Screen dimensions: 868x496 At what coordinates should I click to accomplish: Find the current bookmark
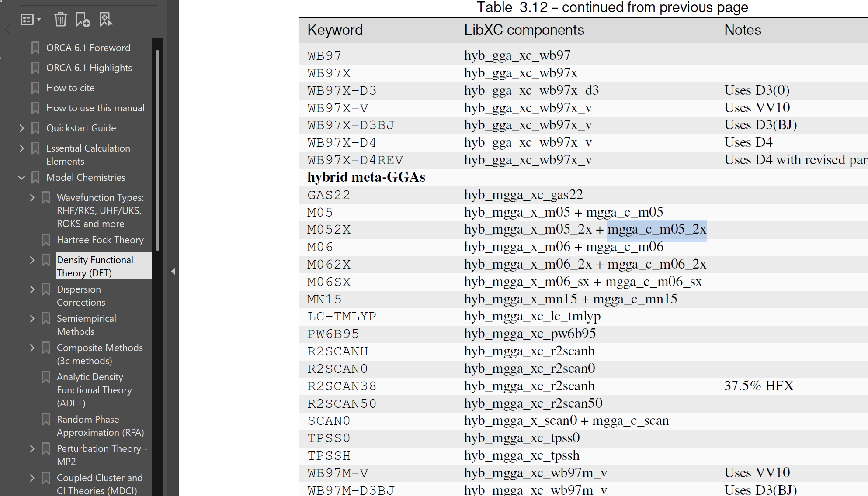[x=105, y=20]
